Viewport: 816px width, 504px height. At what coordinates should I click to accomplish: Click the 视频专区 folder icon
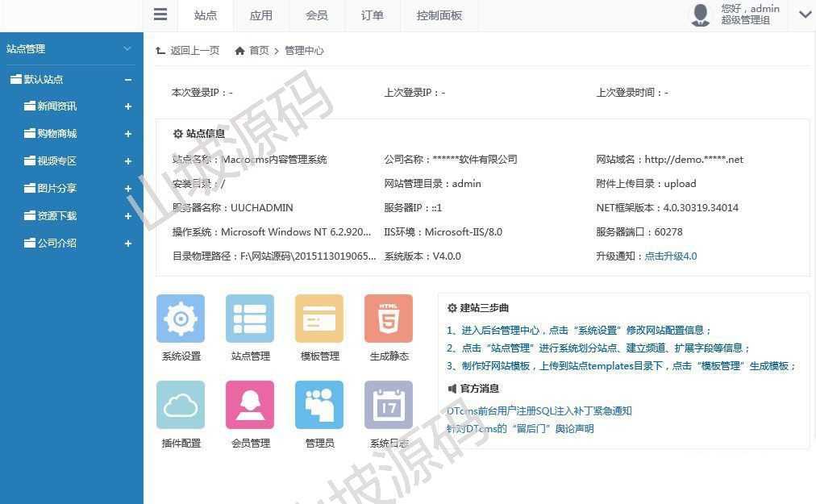[x=30, y=160]
